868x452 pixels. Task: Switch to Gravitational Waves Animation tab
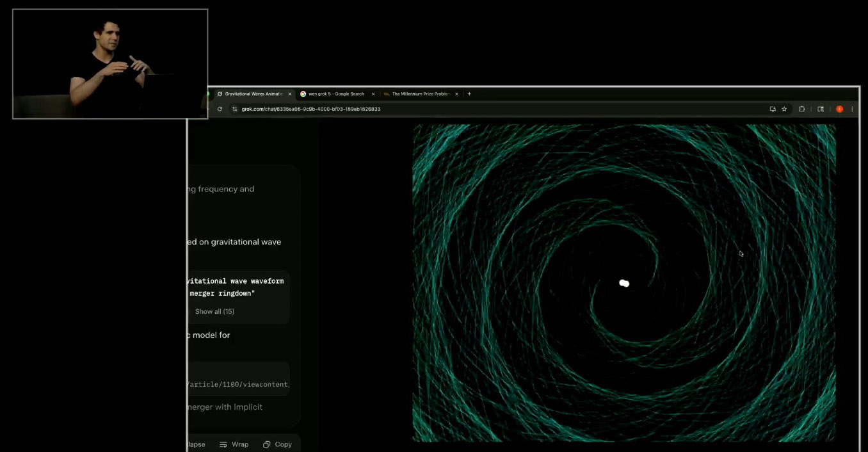pos(253,93)
